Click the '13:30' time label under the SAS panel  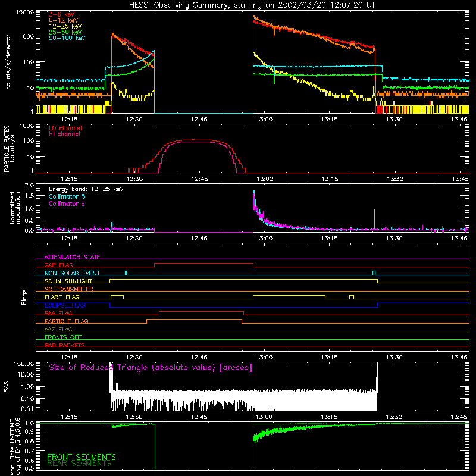click(394, 417)
